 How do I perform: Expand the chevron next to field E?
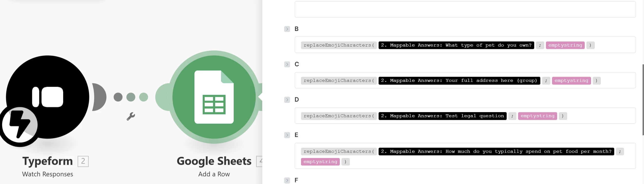[287, 135]
